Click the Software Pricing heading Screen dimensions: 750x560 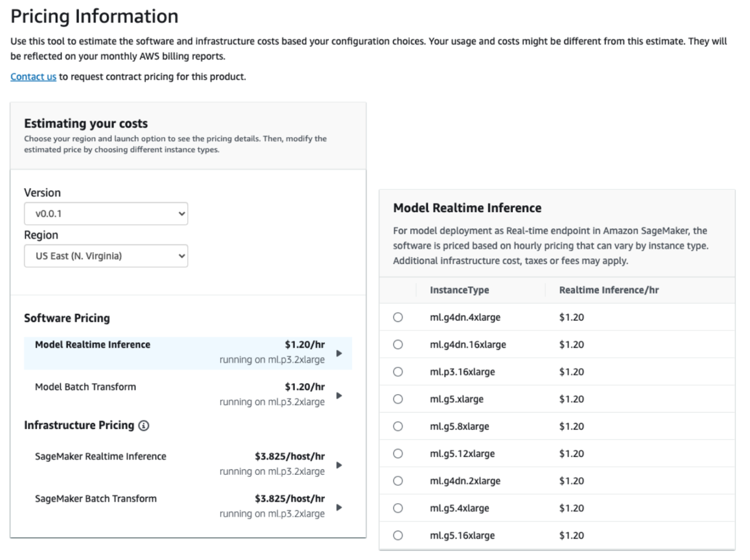(x=67, y=318)
